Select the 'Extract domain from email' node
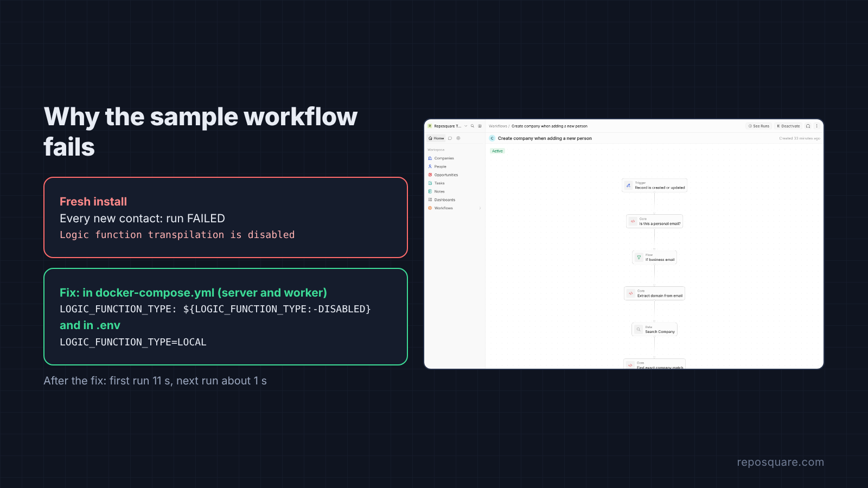868x488 pixels. click(654, 293)
